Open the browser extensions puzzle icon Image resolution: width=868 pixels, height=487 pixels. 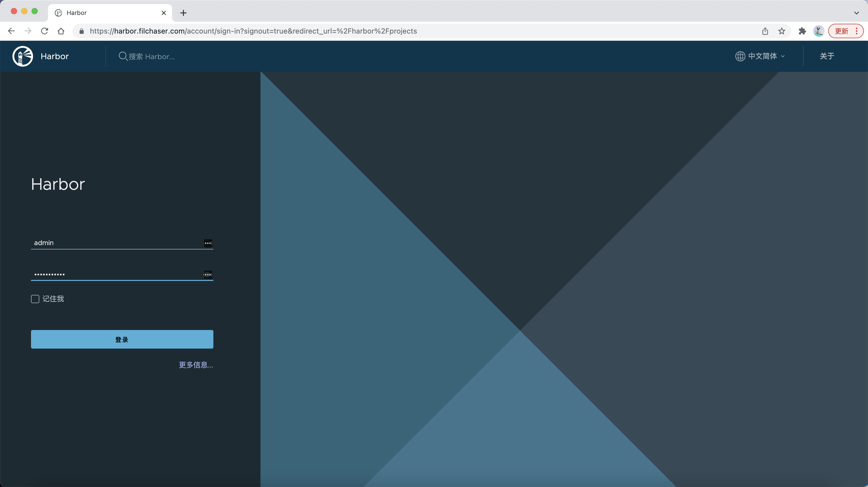pyautogui.click(x=802, y=31)
